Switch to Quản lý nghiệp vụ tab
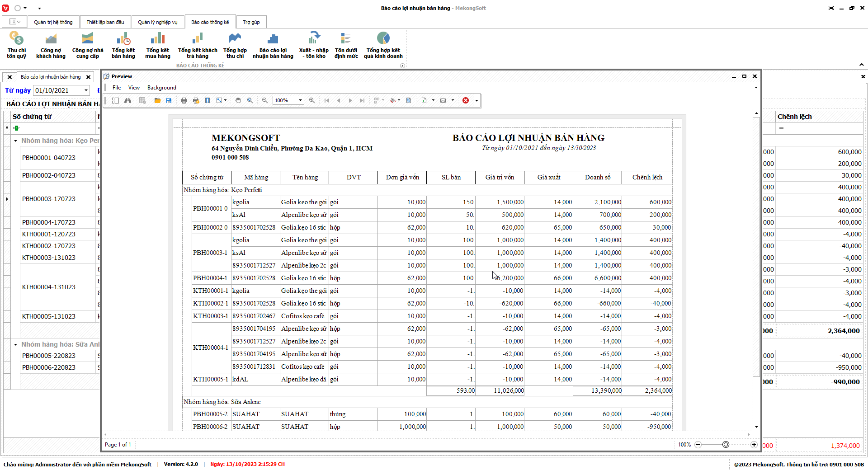 pyautogui.click(x=157, y=22)
